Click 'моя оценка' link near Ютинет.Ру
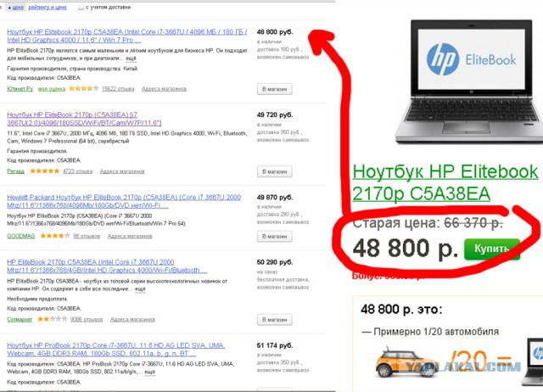Viewport: 543px width, 392px height. [x=52, y=88]
